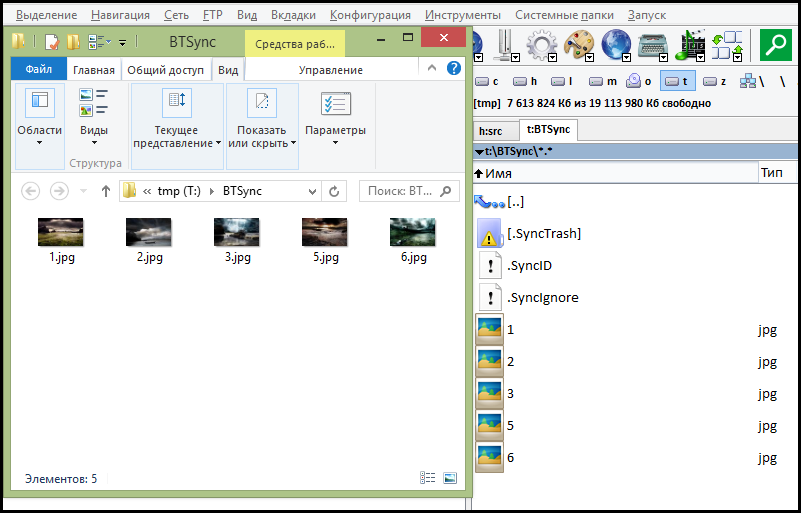This screenshot has width=801, height=513.
Task: Open the network drives icon
Action: point(748,82)
